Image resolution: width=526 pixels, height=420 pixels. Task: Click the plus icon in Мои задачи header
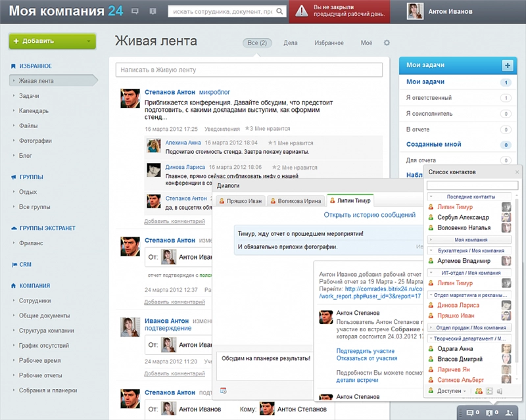507,65
